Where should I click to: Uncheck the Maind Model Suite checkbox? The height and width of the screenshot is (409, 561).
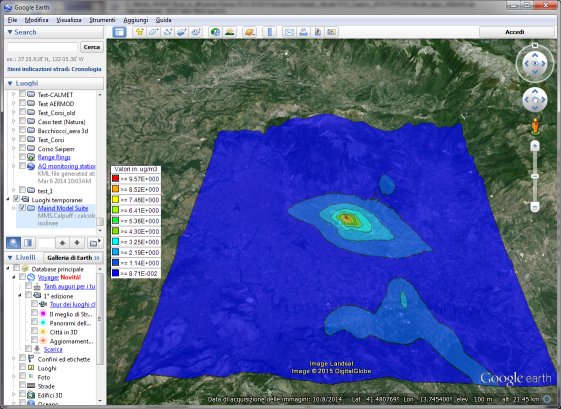pos(22,208)
